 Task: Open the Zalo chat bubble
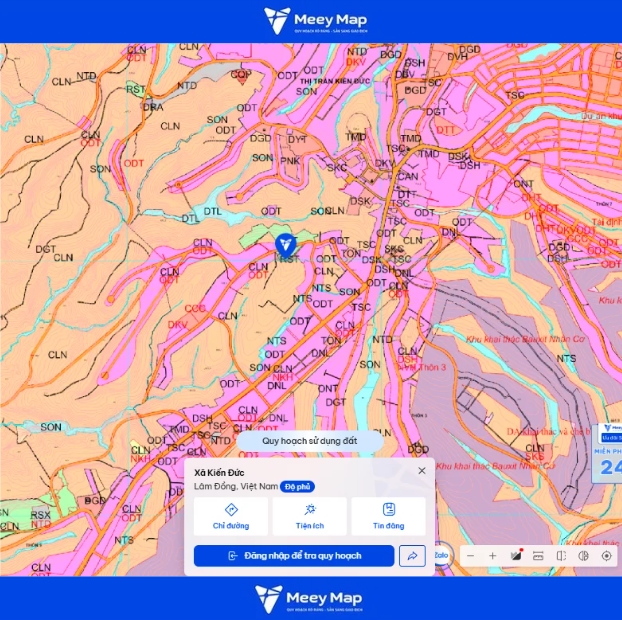(x=442, y=555)
